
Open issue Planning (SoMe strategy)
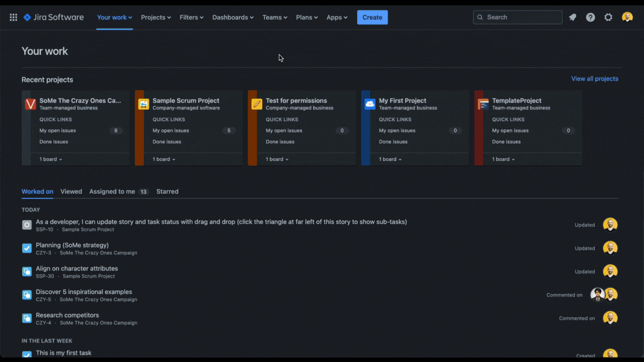click(72, 245)
